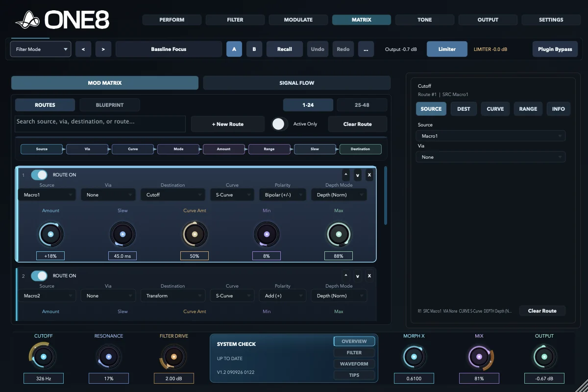Image resolution: width=588 pixels, height=392 pixels.
Task: Remove route 2 using its X icon
Action: (x=369, y=276)
